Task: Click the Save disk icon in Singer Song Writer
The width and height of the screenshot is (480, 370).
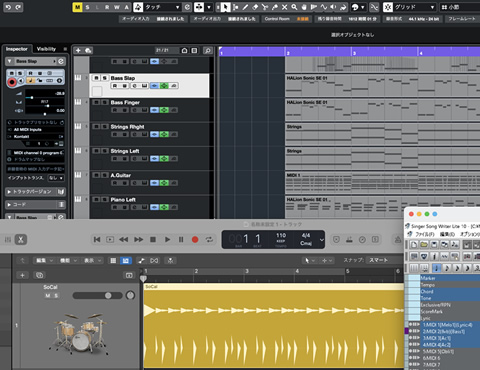Action: point(434,245)
